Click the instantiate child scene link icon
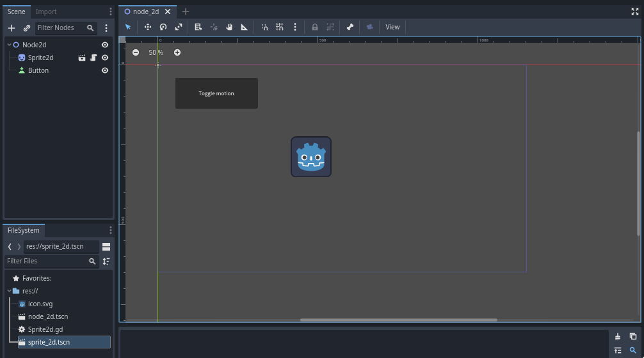 point(27,28)
